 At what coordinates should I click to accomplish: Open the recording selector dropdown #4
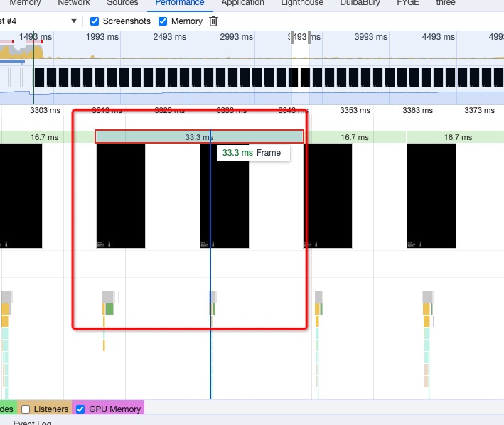pos(38,21)
